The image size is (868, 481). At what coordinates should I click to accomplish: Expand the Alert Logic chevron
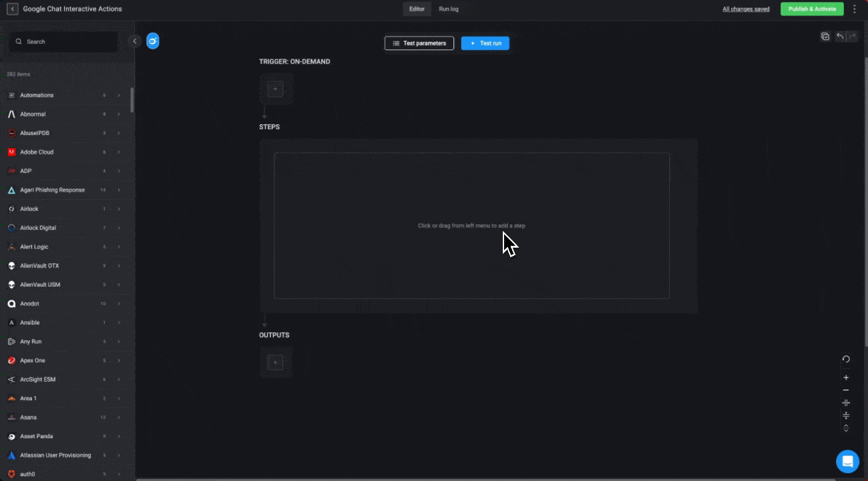tap(119, 247)
